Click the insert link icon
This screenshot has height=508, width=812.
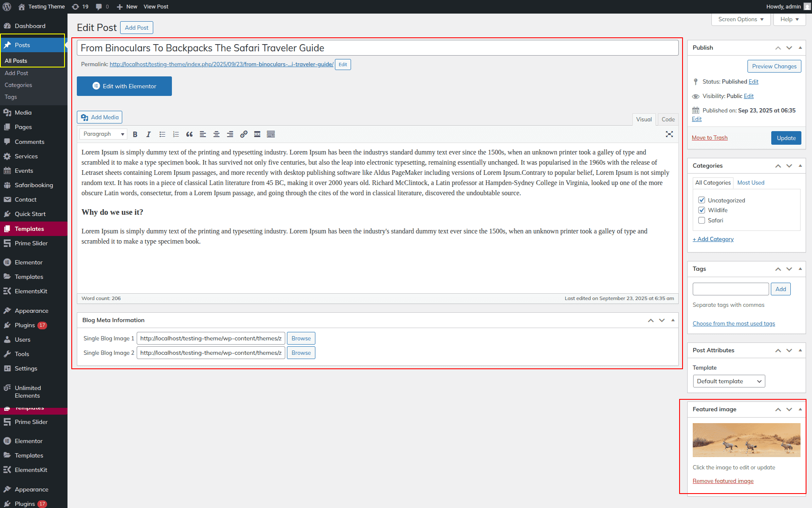click(x=244, y=134)
